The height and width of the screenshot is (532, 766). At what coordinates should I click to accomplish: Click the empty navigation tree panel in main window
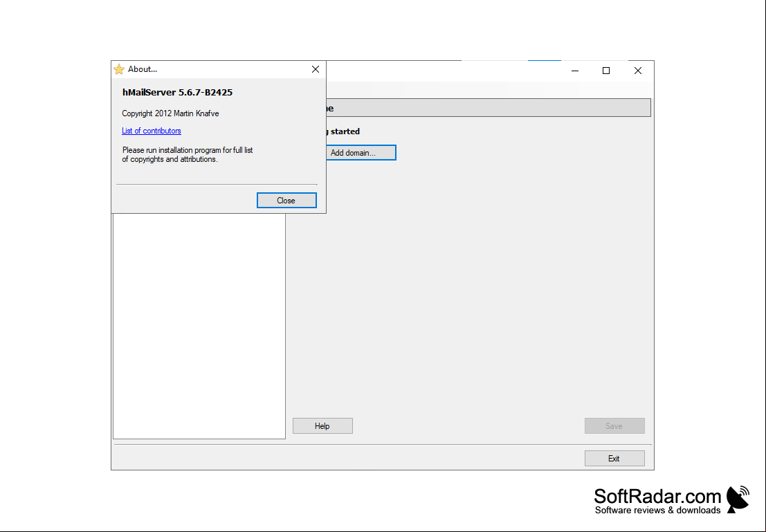(199, 326)
